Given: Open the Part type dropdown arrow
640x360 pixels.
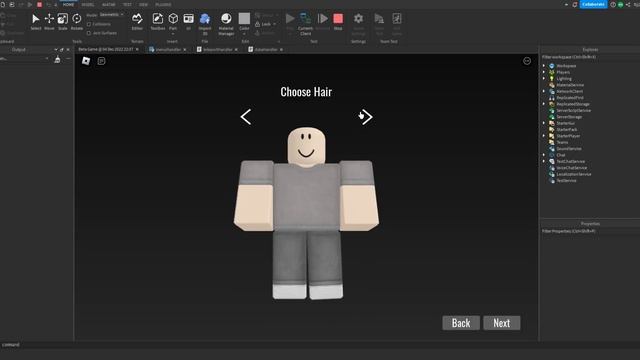Looking at the screenshot, I should 173,33.
